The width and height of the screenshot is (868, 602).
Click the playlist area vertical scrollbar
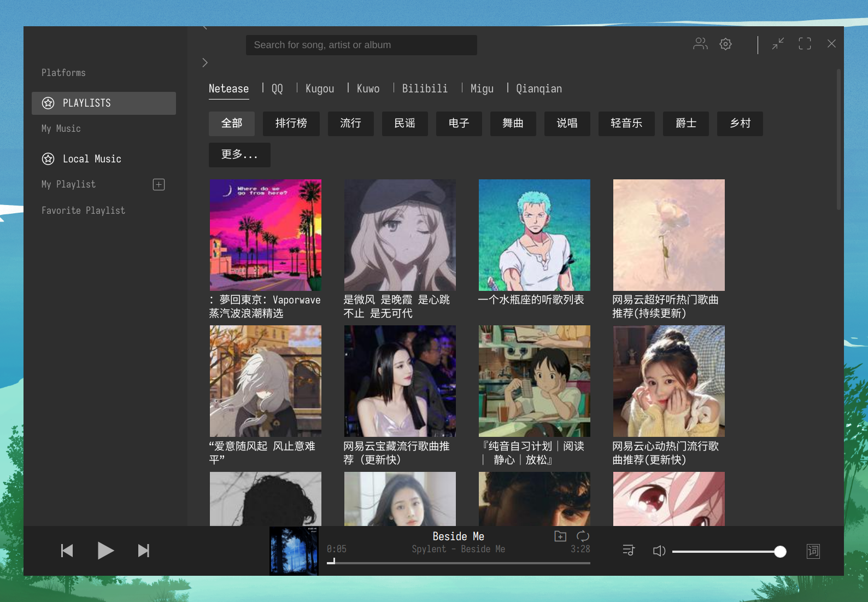pyautogui.click(x=838, y=139)
